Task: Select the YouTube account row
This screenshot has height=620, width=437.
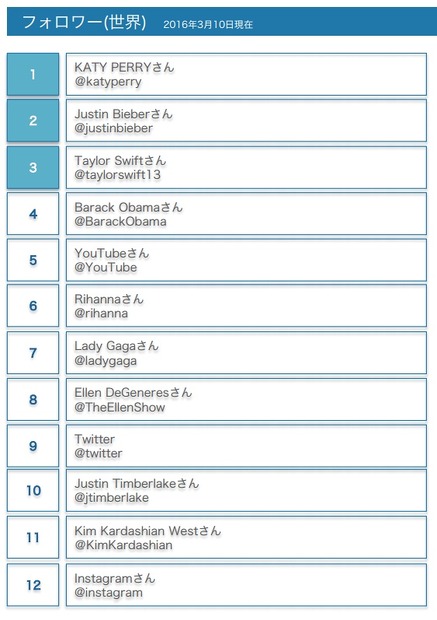Action: click(246, 260)
